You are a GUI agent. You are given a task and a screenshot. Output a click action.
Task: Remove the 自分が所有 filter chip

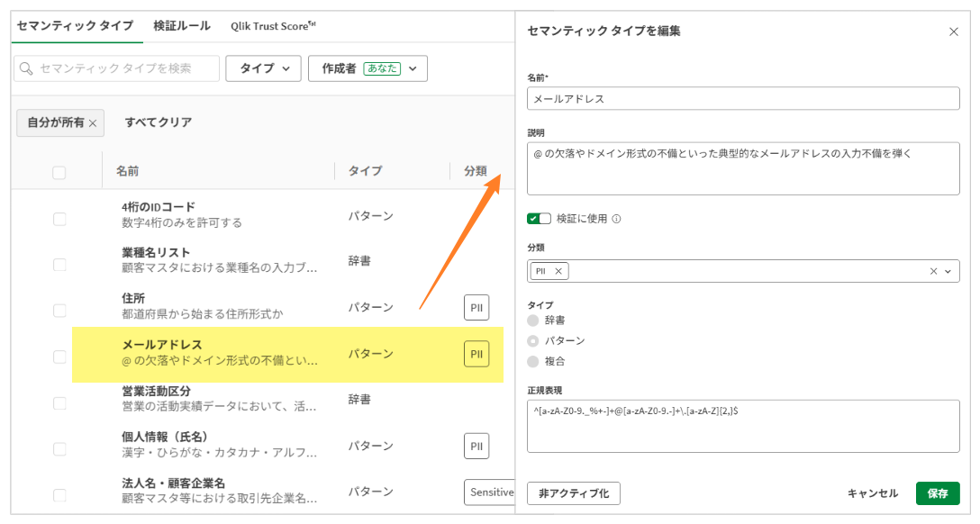(x=93, y=123)
